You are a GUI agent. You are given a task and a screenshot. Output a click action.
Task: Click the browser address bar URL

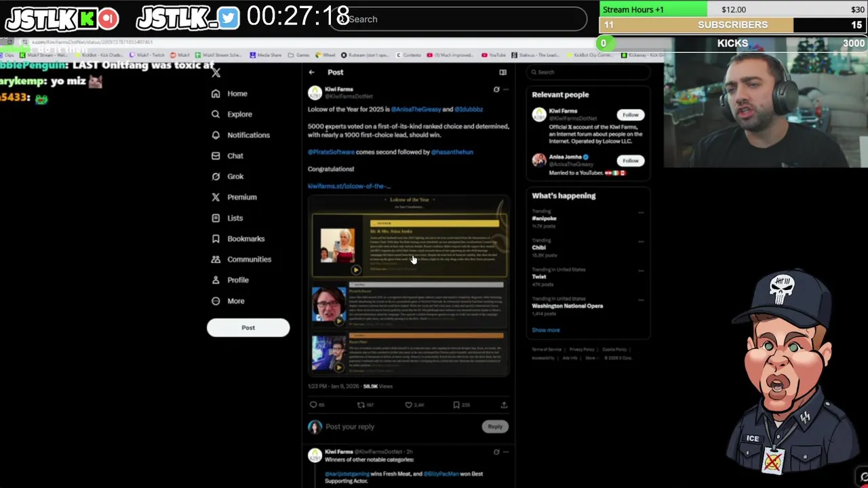pyautogui.click(x=92, y=42)
